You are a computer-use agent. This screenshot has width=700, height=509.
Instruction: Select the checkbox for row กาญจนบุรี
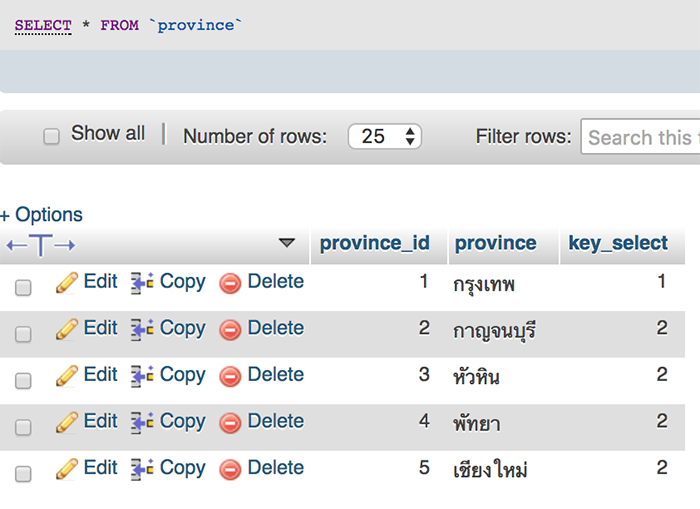[x=23, y=334]
